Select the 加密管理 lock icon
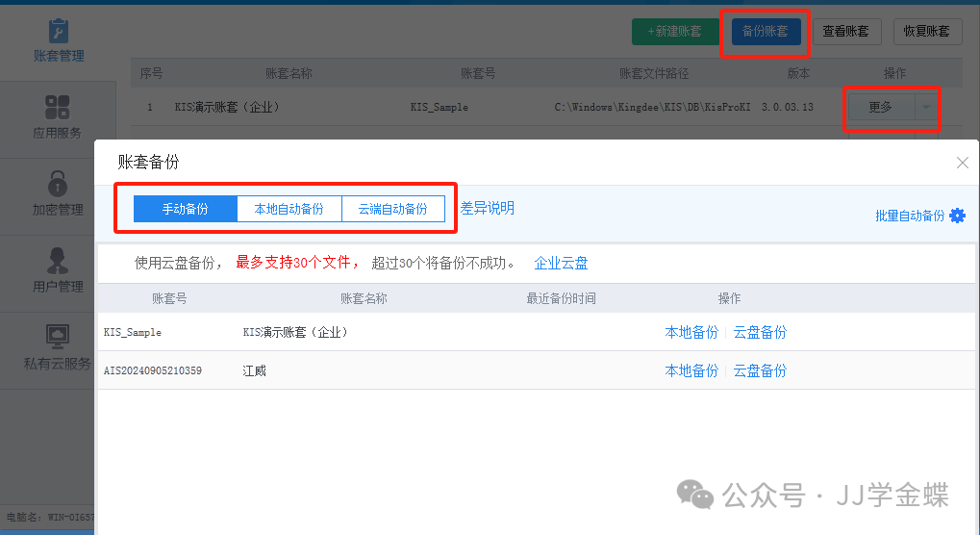This screenshot has width=980, height=535. pos(58,182)
